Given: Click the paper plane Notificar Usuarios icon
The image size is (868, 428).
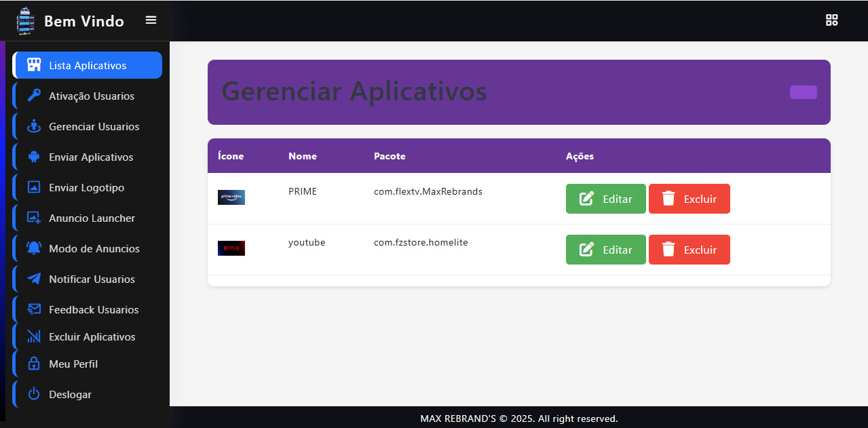Looking at the screenshot, I should coord(34,279).
